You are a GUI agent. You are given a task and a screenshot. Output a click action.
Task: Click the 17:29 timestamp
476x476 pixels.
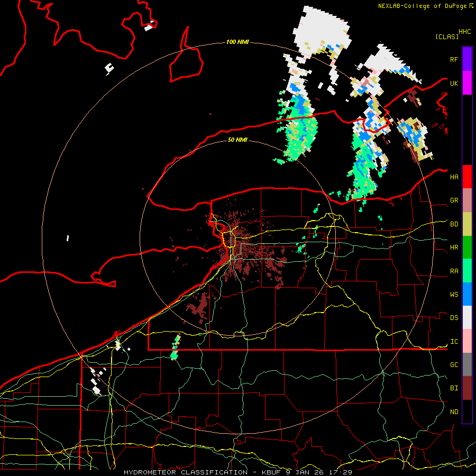point(341,472)
